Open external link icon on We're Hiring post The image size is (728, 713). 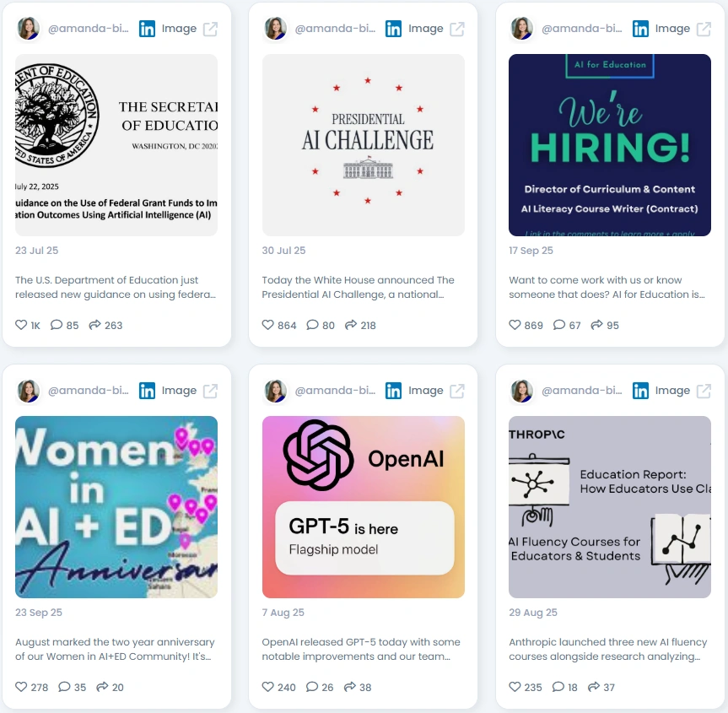(x=704, y=29)
